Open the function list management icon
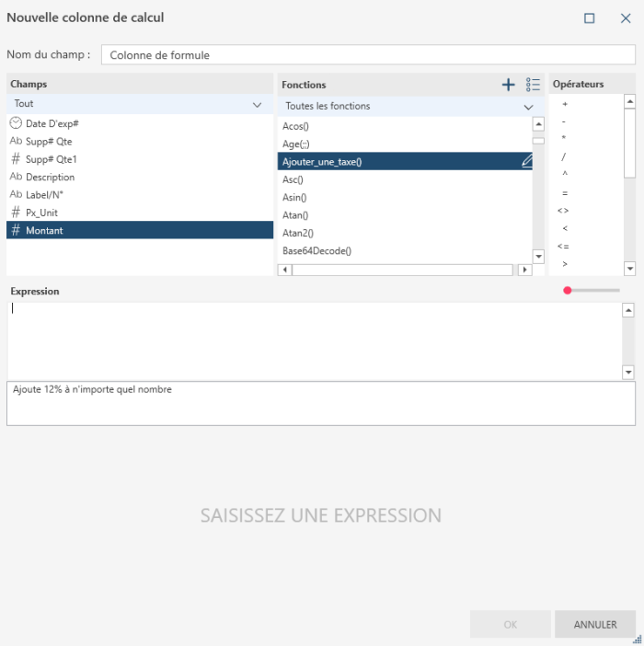Screen dimensions: 644x646 [x=533, y=85]
